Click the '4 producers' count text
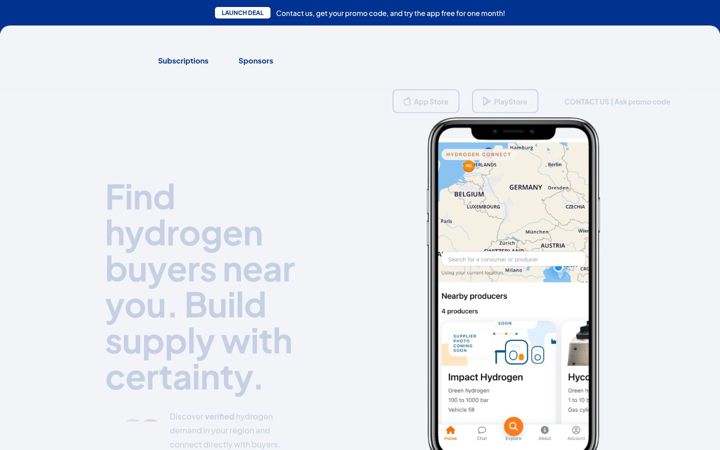720x450 pixels. pos(459,311)
